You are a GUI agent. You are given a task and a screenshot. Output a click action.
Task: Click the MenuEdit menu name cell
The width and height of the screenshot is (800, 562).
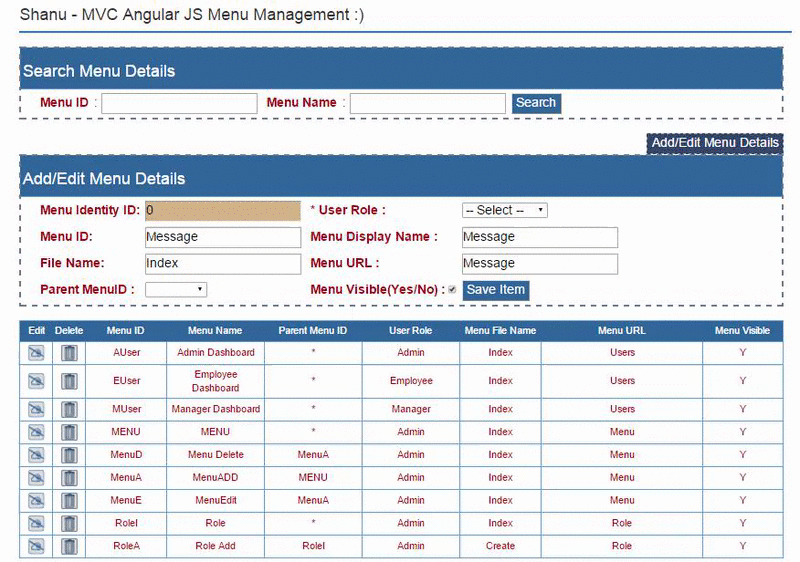[x=215, y=500]
